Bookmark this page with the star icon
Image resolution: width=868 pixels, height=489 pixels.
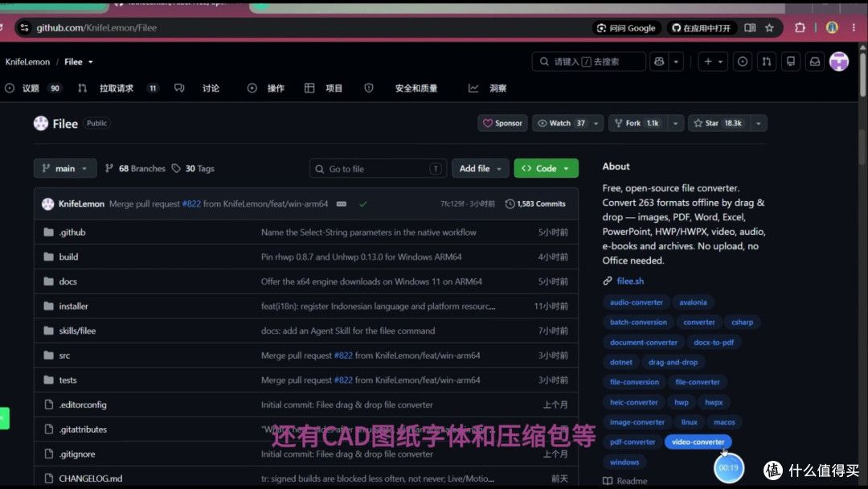coord(769,27)
